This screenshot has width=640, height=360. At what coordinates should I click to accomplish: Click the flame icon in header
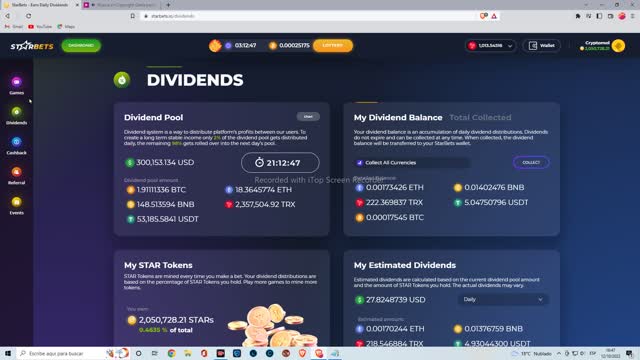[215, 45]
